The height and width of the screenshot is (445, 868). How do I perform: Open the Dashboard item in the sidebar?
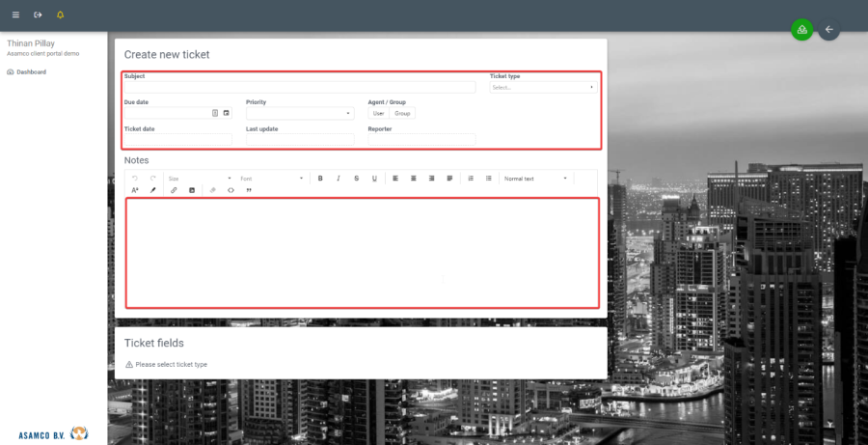pyautogui.click(x=31, y=71)
